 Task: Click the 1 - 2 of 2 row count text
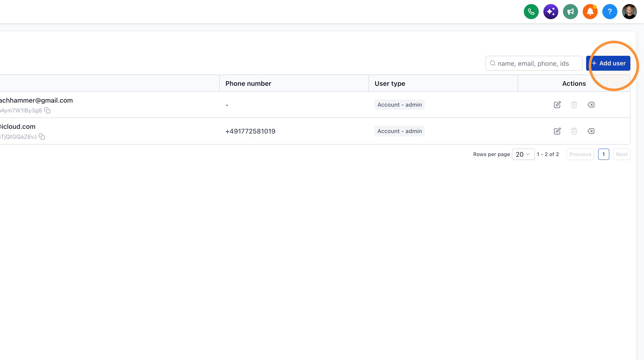coord(547,154)
